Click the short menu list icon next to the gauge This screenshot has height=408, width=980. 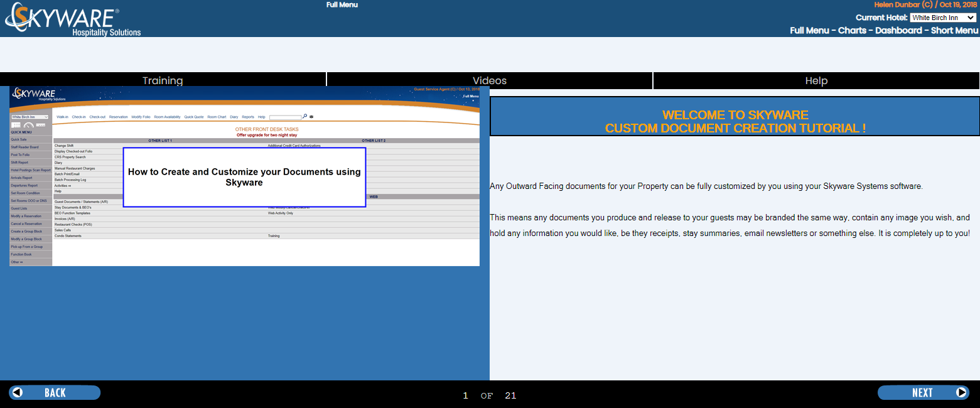41,124
